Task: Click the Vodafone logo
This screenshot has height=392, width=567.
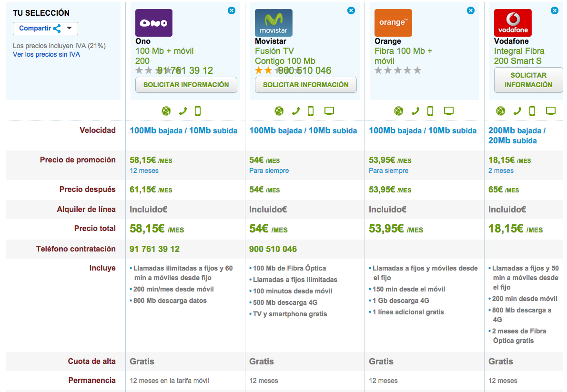Action: (x=513, y=23)
